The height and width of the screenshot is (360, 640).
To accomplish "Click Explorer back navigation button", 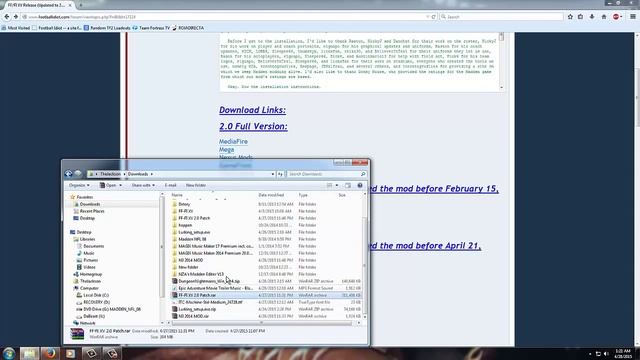I will click(x=69, y=174).
